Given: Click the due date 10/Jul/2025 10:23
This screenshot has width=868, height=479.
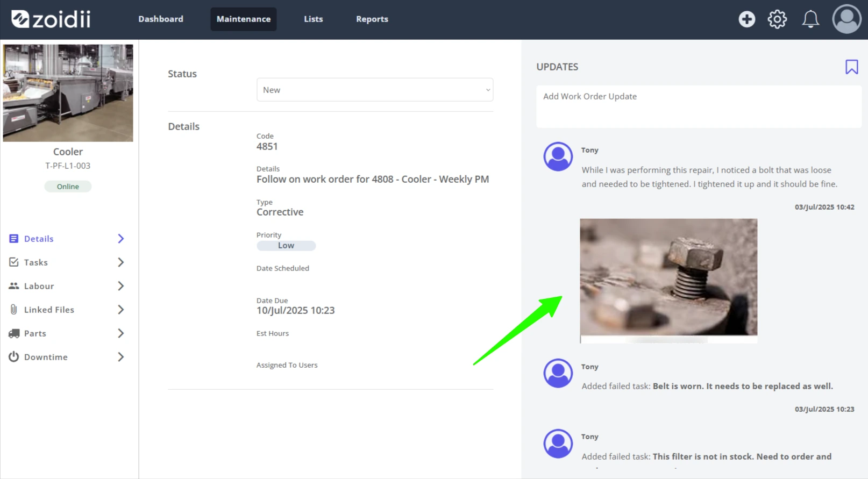Looking at the screenshot, I should tap(296, 311).
